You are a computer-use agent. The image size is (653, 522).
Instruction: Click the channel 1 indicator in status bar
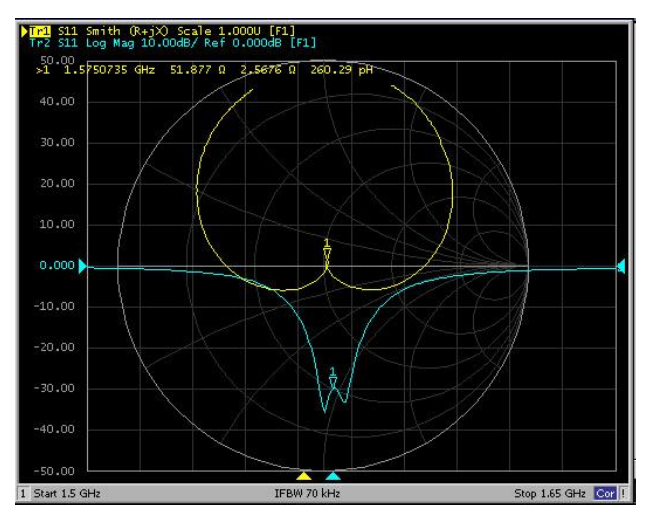tap(24, 494)
